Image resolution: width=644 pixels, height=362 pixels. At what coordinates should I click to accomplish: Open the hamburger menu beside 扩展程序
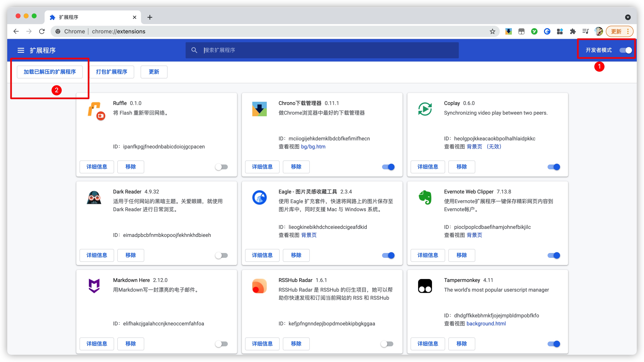coord(21,50)
